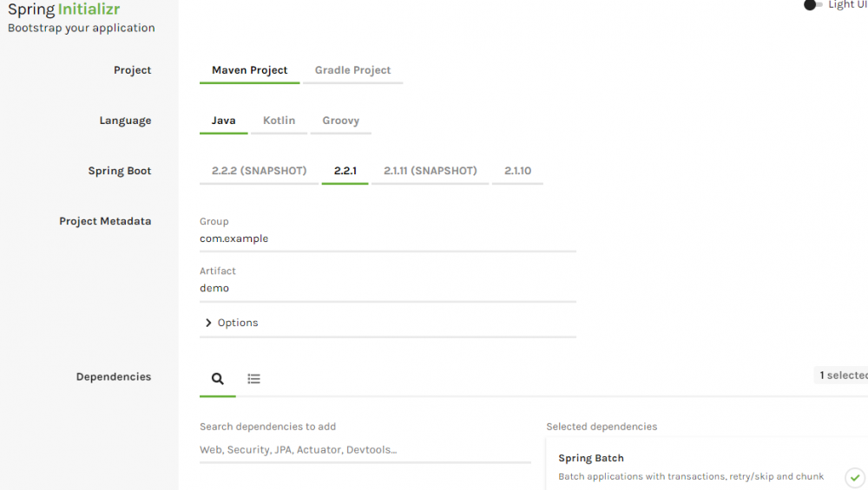868x490 pixels.
Task: Select Java as the language
Action: pyautogui.click(x=223, y=121)
